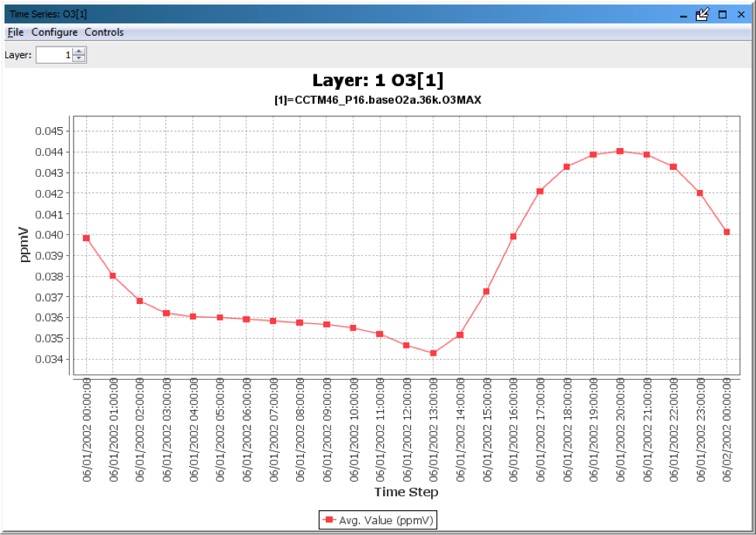Maximize the Time Series window
Viewport: 756px width, 535px height.
[722, 15]
